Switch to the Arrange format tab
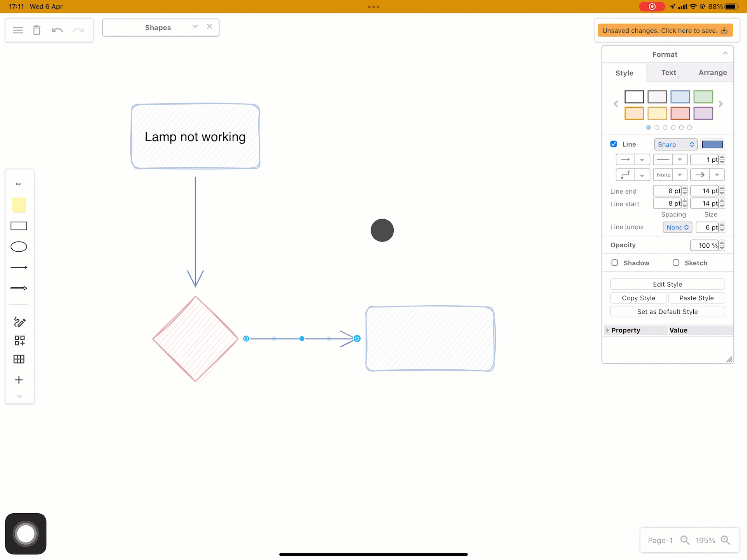 coord(712,72)
